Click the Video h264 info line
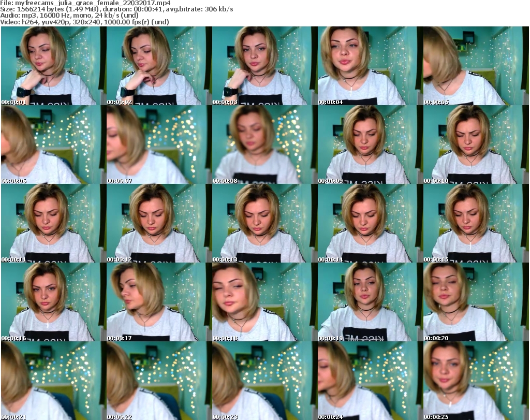 [84, 22]
